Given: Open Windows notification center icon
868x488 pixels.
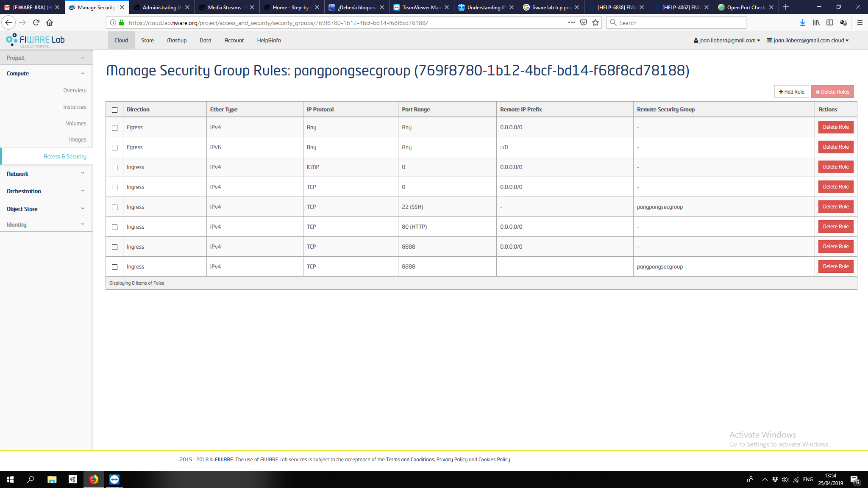Looking at the screenshot, I should 855,480.
